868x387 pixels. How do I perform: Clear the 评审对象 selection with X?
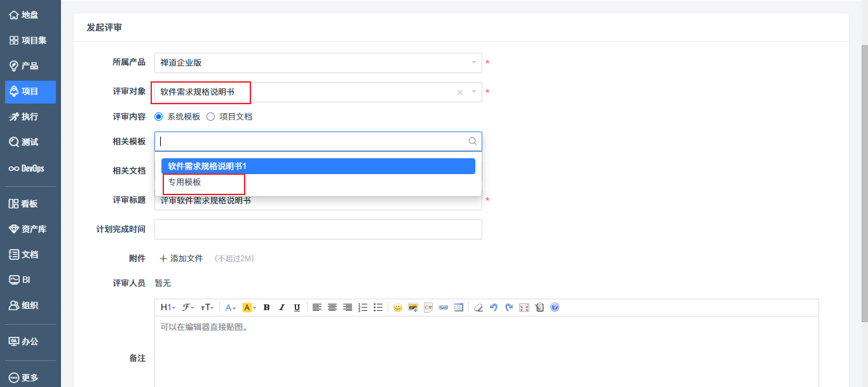(460, 93)
